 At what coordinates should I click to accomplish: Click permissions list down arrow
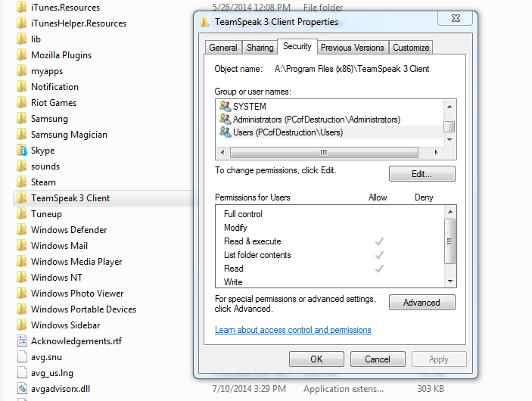[x=450, y=281]
